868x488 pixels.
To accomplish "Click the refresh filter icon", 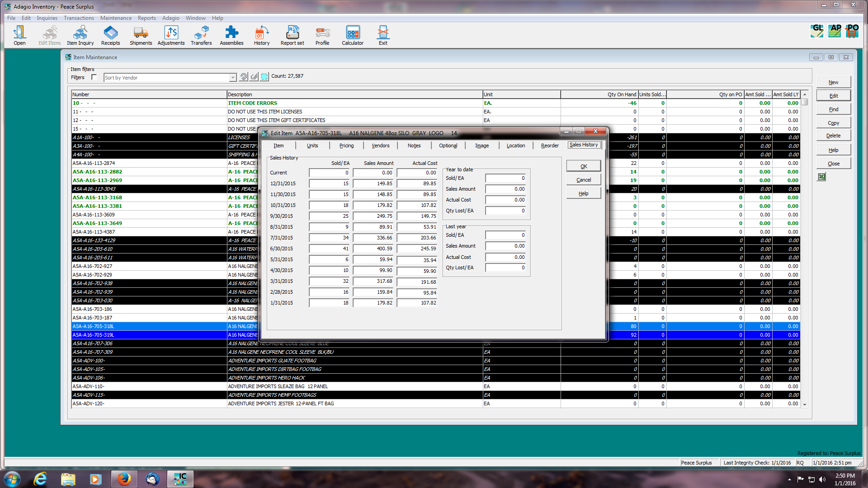I will coord(244,77).
